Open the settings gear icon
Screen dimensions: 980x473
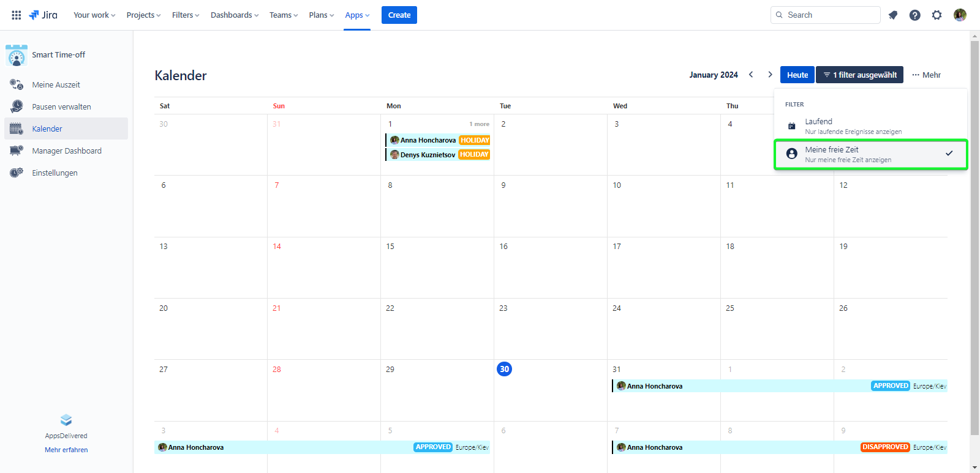[937, 15]
